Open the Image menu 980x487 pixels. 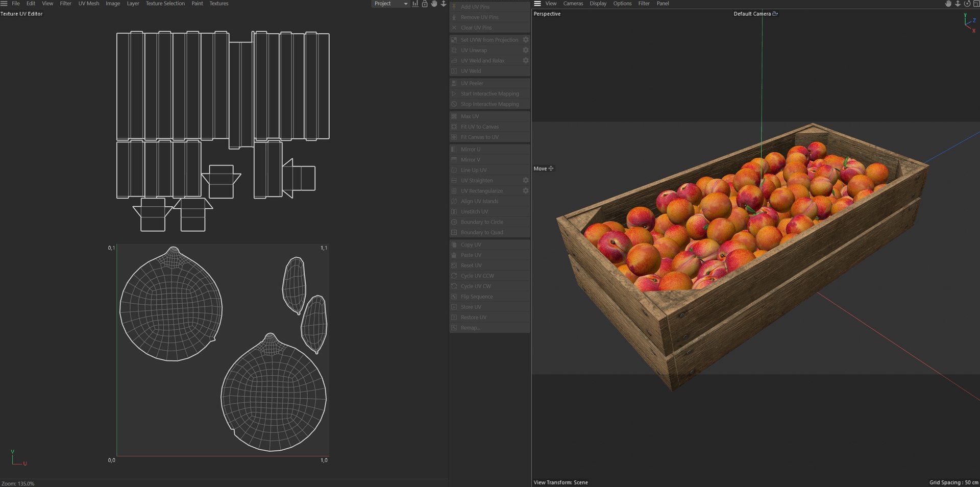click(113, 4)
